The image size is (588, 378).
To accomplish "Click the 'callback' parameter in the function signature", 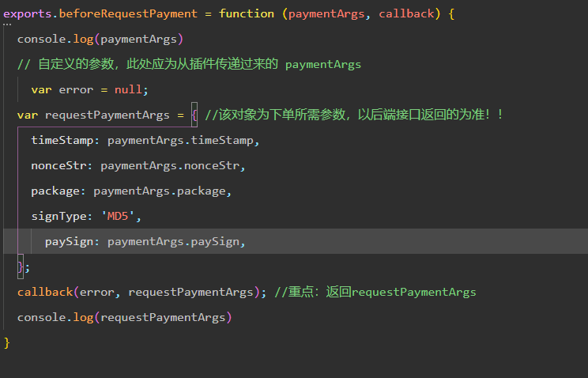I will tap(406, 14).
